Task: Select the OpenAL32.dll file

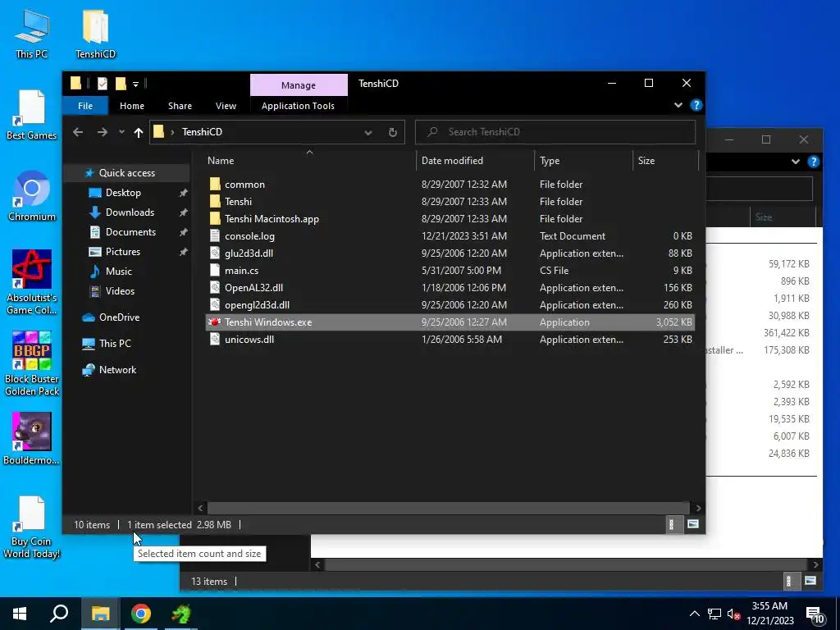Action: point(450,288)
